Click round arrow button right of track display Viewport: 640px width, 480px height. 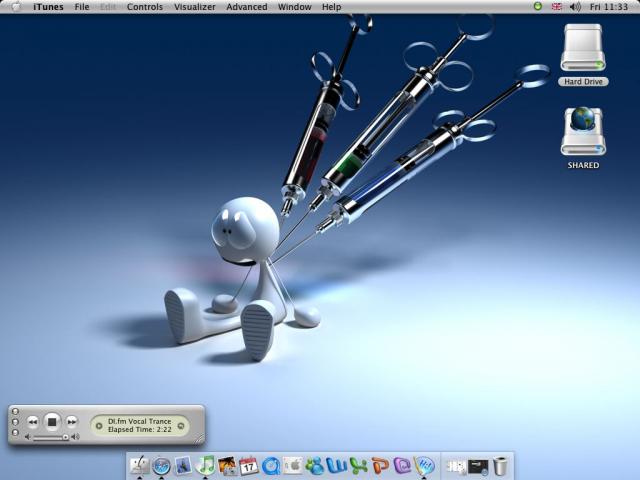click(181, 426)
